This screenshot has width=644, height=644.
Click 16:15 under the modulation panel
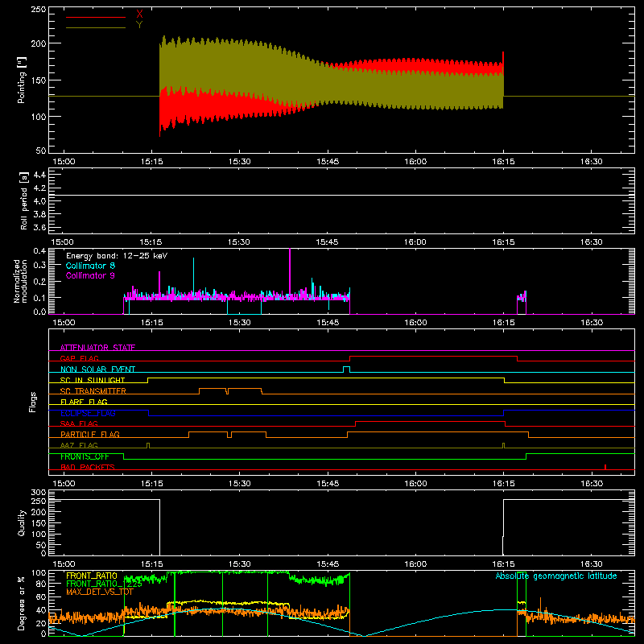tap(504, 323)
